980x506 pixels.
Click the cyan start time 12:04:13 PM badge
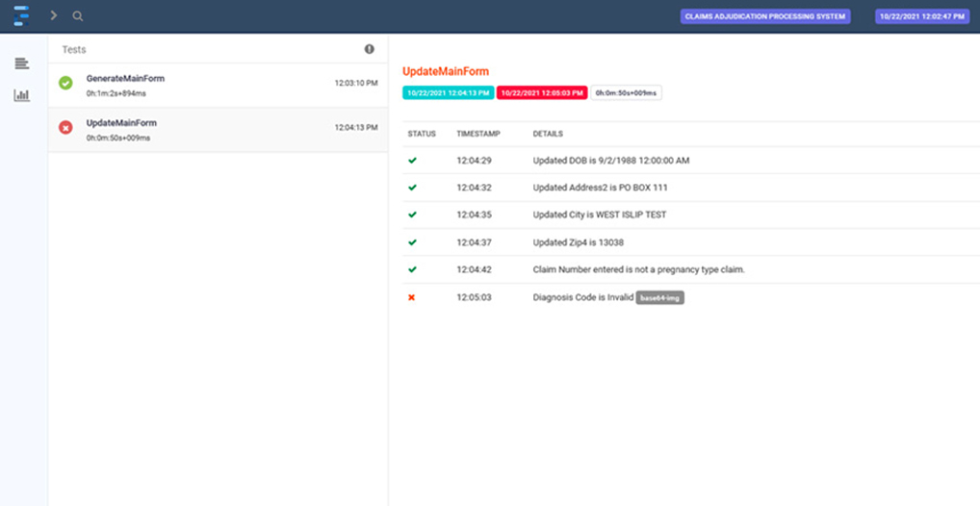tap(449, 93)
